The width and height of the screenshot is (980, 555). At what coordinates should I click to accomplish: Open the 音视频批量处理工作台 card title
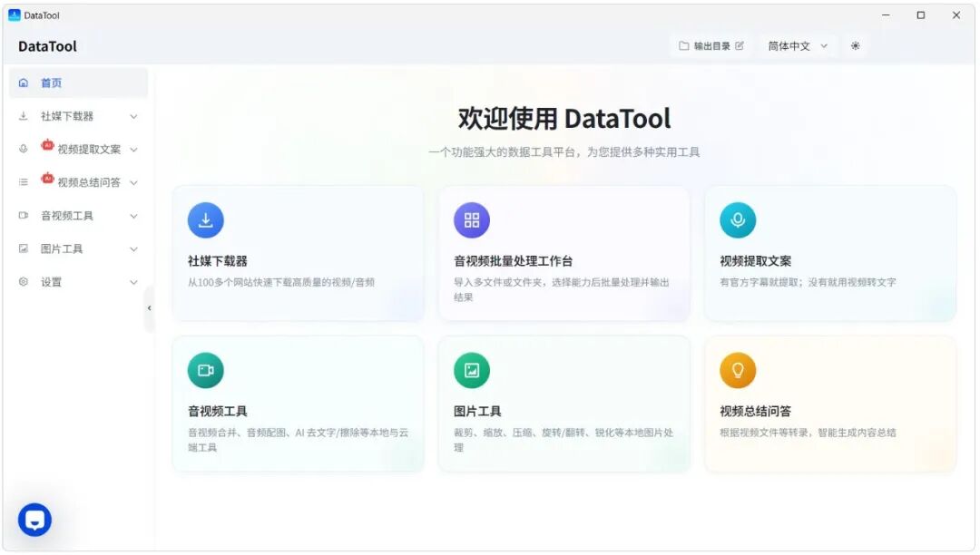tap(513, 261)
